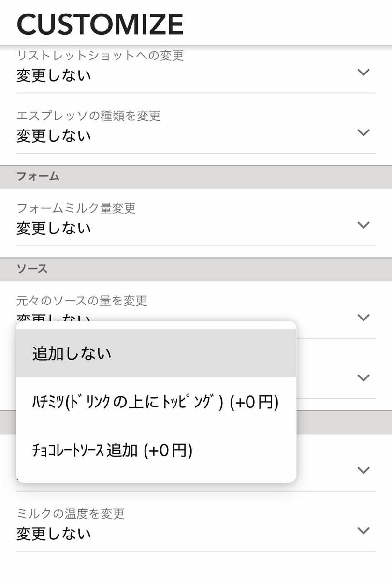
Task: Open the 変更しない value under ミルクの温度を変更
Action: [x=54, y=534]
